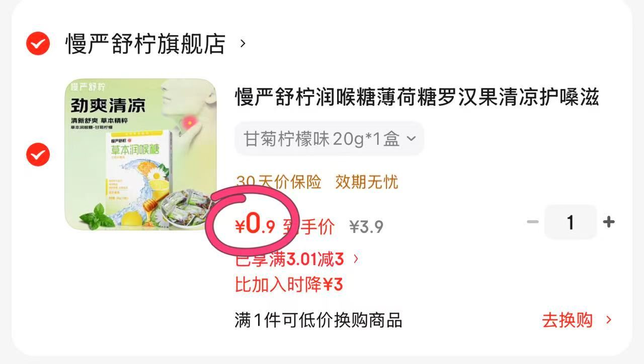This screenshot has height=364, width=644.
Task: View the 效期无忧 tag
Action: (x=367, y=182)
